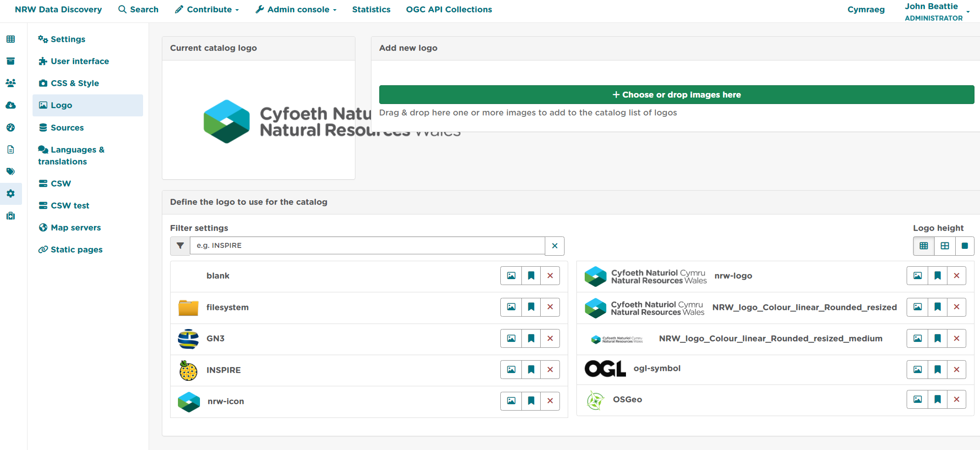This screenshot has height=450, width=980.
Task: Bookmark nrw-logo as favicon
Action: click(x=938, y=275)
